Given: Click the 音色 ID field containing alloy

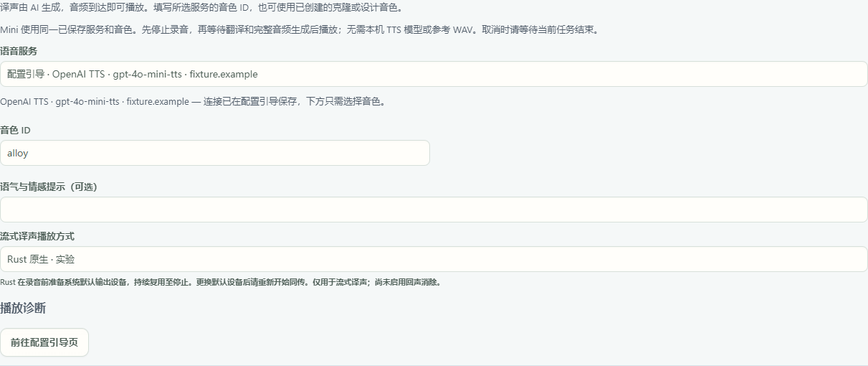Looking at the screenshot, I should point(215,153).
